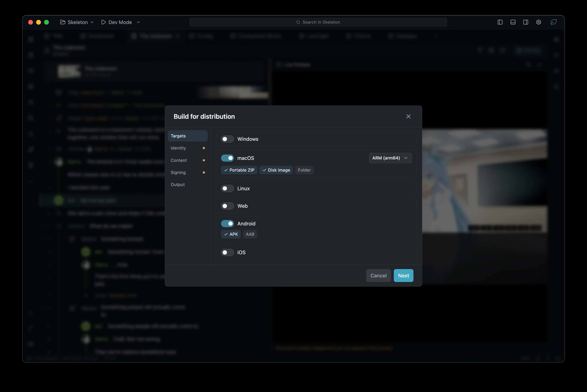The width and height of the screenshot is (587, 392).
Task: Open the ARM (arm64) architecture dropdown
Action: point(390,158)
